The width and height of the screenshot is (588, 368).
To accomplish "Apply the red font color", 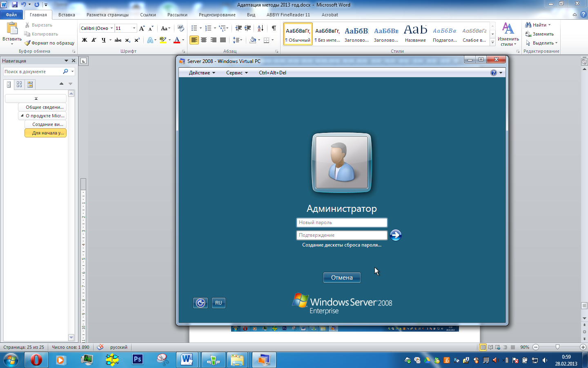I will 177,40.
